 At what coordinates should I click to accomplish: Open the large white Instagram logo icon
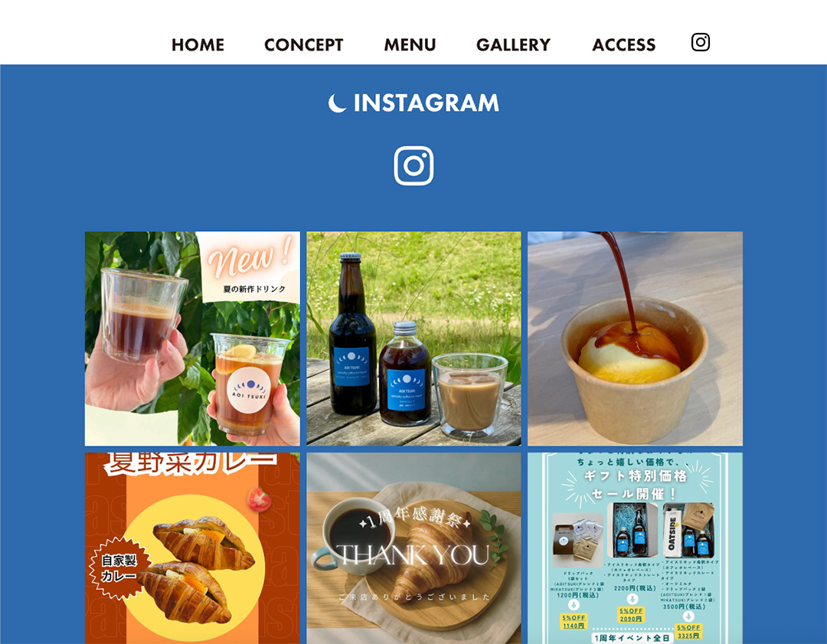pos(413,165)
